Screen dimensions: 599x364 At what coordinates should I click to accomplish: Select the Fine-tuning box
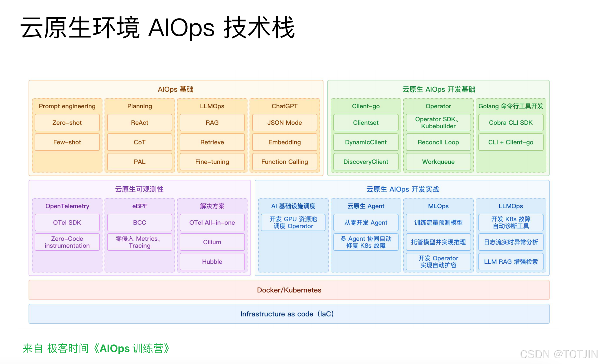pyautogui.click(x=212, y=162)
